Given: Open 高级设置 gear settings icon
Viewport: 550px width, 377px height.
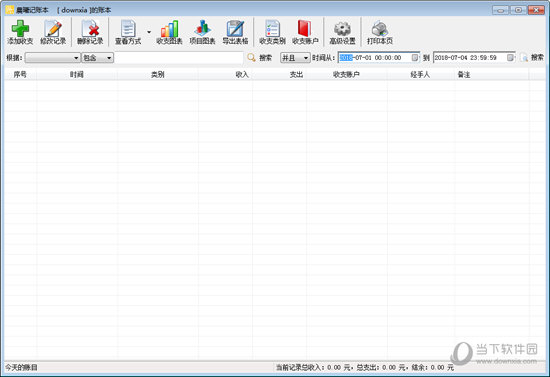Looking at the screenshot, I should [342, 28].
